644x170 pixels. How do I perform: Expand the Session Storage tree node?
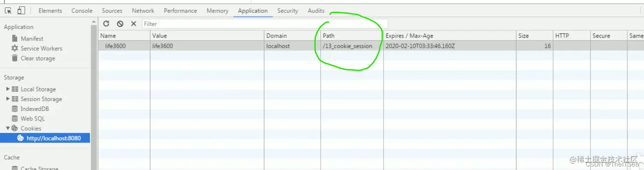(8, 99)
